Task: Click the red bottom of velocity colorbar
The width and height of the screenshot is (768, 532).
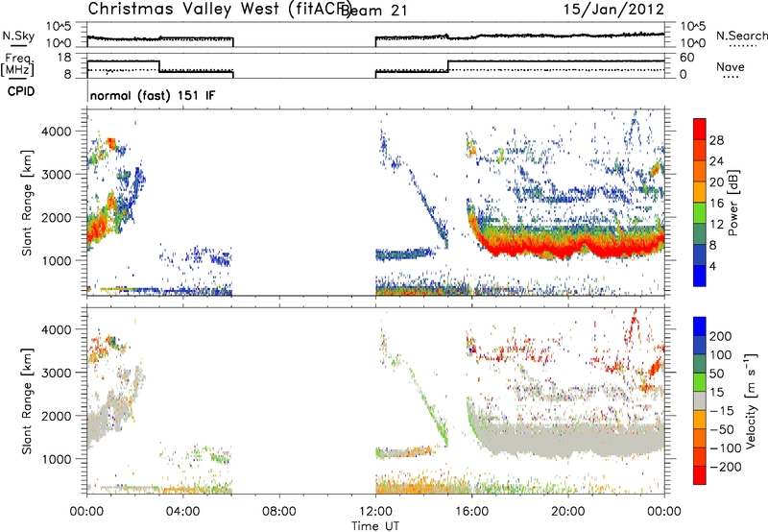Action: coord(700,475)
